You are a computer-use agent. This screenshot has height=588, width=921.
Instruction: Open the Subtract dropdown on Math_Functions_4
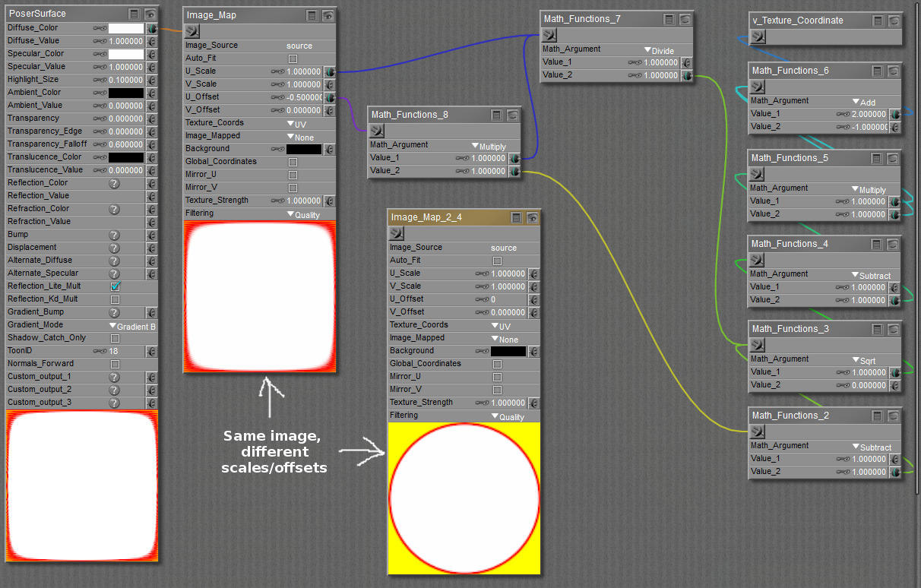pyautogui.click(x=871, y=275)
